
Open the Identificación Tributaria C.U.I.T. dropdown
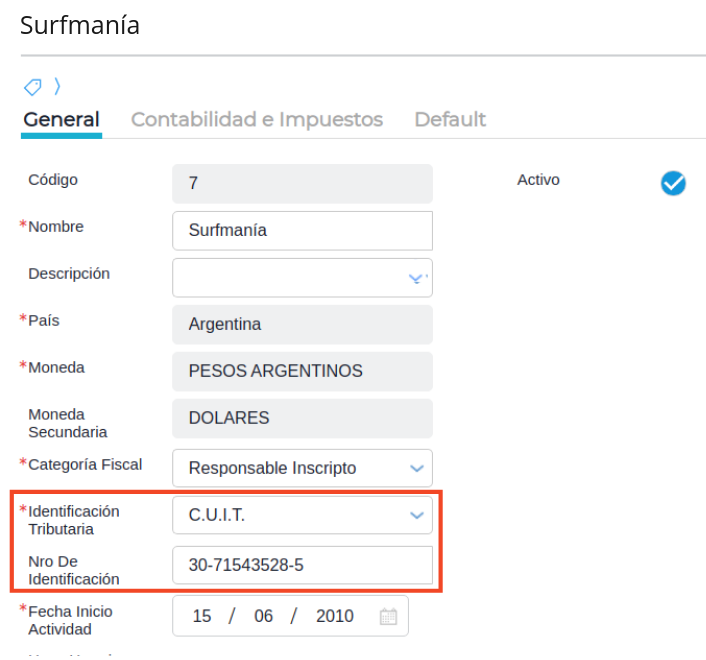(416, 515)
